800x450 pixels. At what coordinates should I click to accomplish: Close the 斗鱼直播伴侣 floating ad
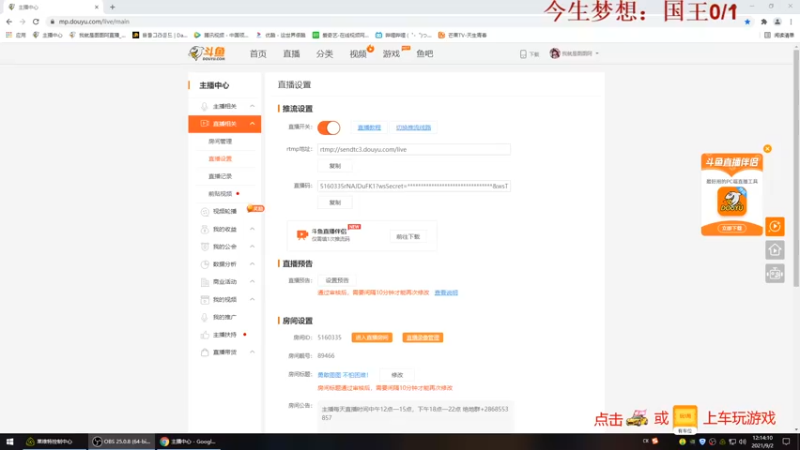(767, 148)
